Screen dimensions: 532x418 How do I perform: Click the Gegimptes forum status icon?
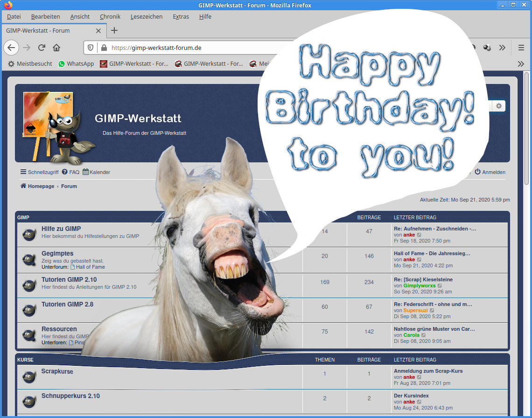(29, 260)
